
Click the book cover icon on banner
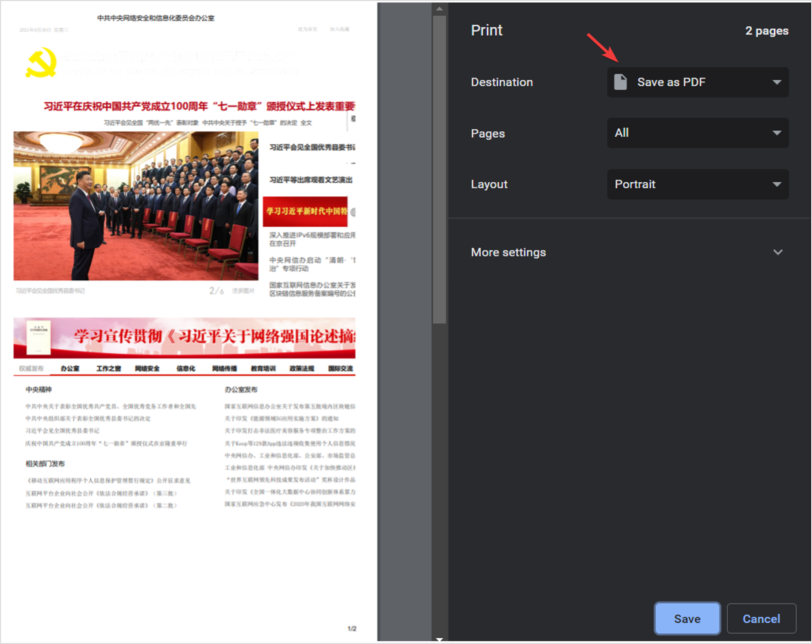pyautogui.click(x=38, y=337)
